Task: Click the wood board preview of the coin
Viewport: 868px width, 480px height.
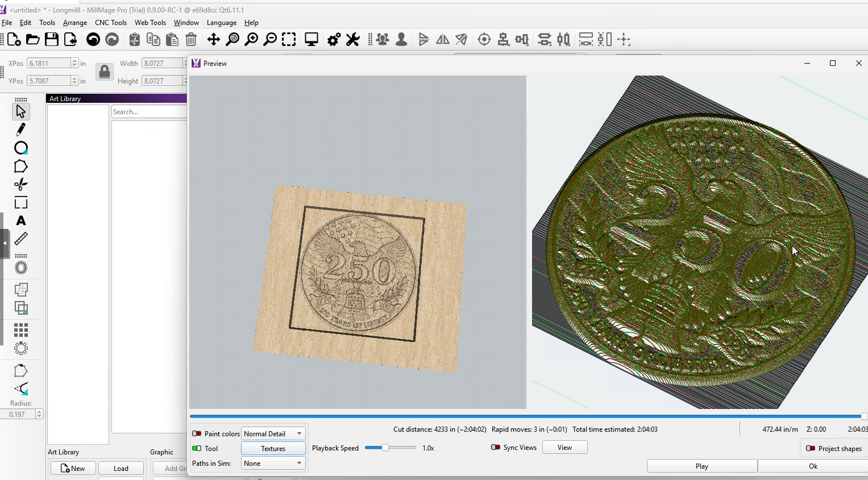Action: click(x=359, y=278)
